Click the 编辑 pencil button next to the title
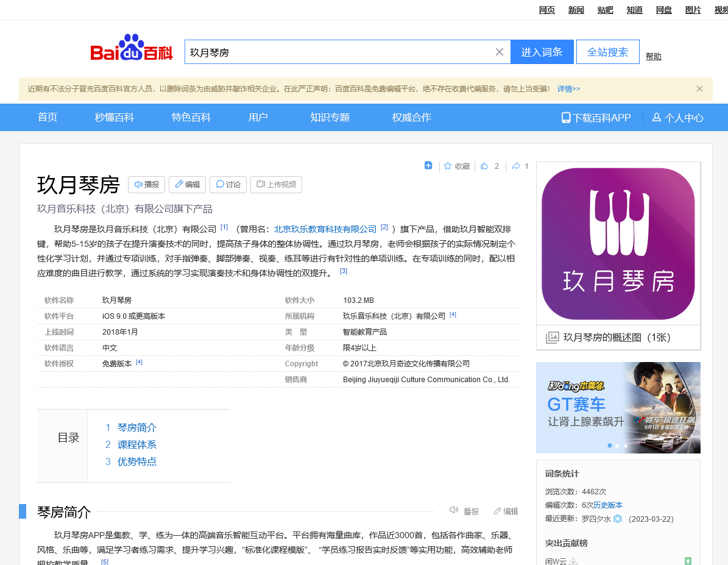 [x=187, y=185]
